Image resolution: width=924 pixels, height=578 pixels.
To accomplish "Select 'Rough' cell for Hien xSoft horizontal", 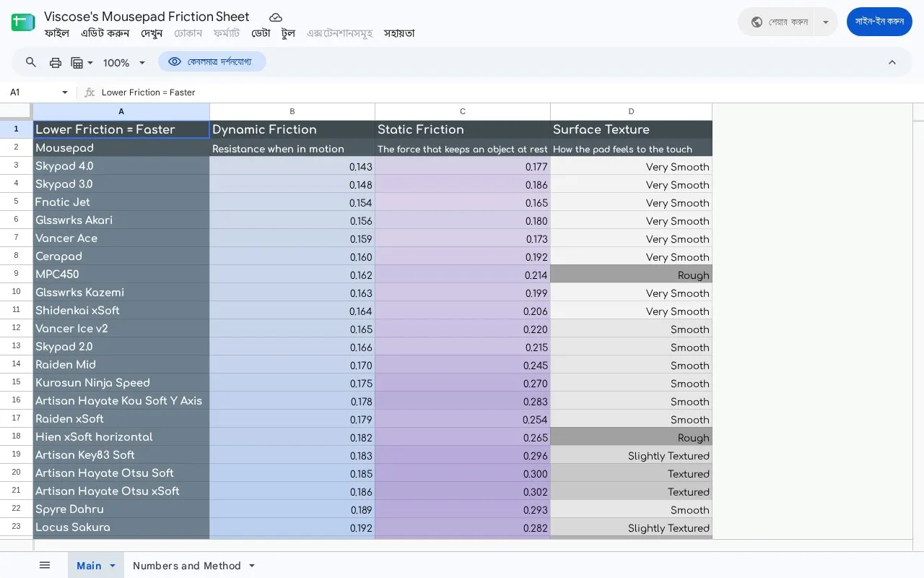I will tap(631, 436).
